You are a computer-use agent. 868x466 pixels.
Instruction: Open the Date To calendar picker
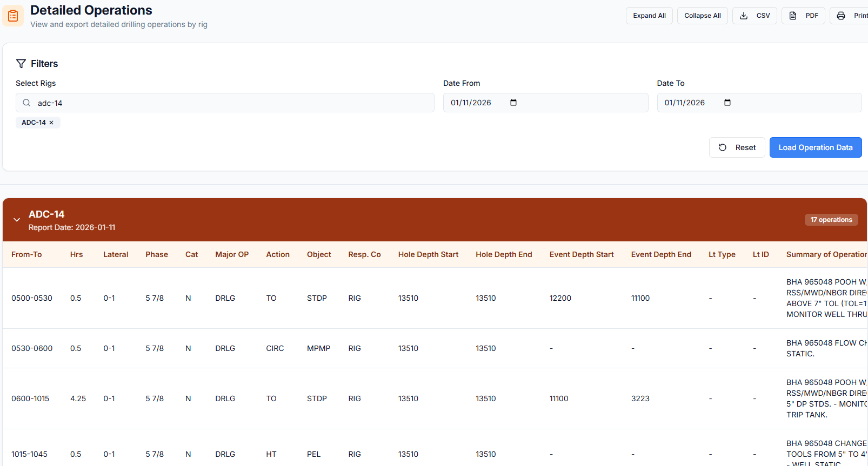point(727,103)
